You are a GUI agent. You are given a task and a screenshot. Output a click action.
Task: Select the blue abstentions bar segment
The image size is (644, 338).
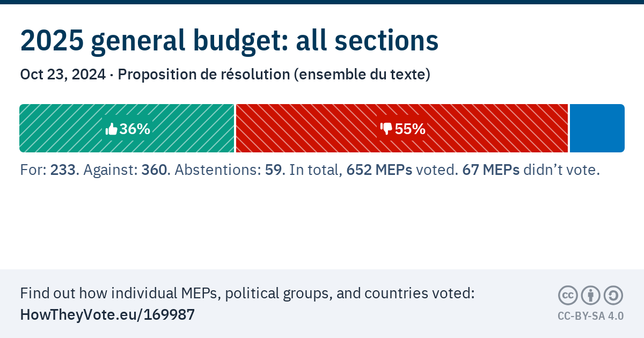pyautogui.click(x=597, y=128)
